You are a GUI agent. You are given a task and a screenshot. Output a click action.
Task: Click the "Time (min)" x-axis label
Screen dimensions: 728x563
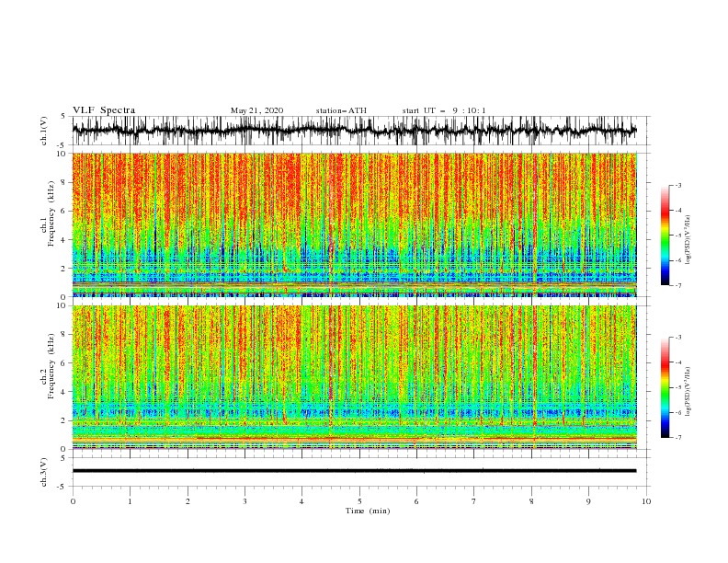click(x=368, y=511)
